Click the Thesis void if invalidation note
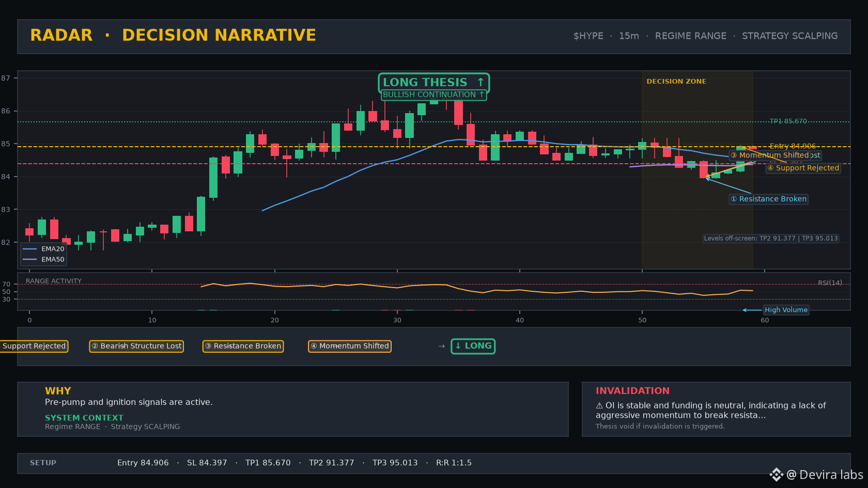The image size is (868, 488). pos(660,426)
